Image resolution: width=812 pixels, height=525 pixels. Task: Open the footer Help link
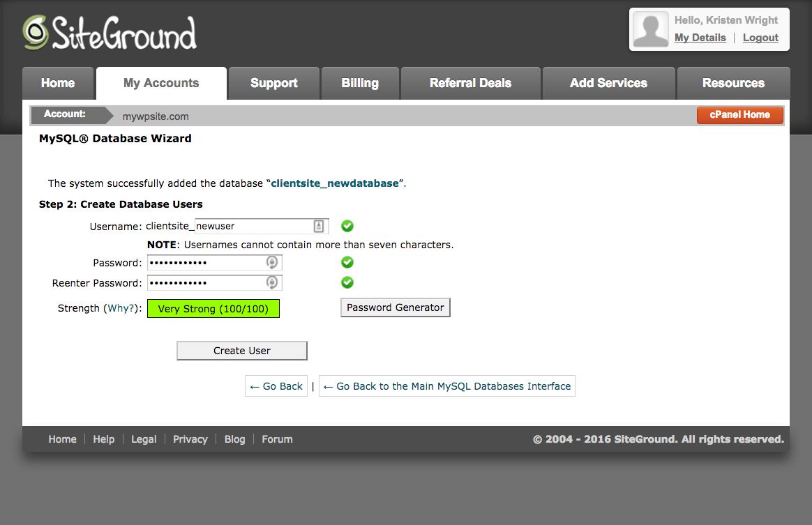pos(103,439)
